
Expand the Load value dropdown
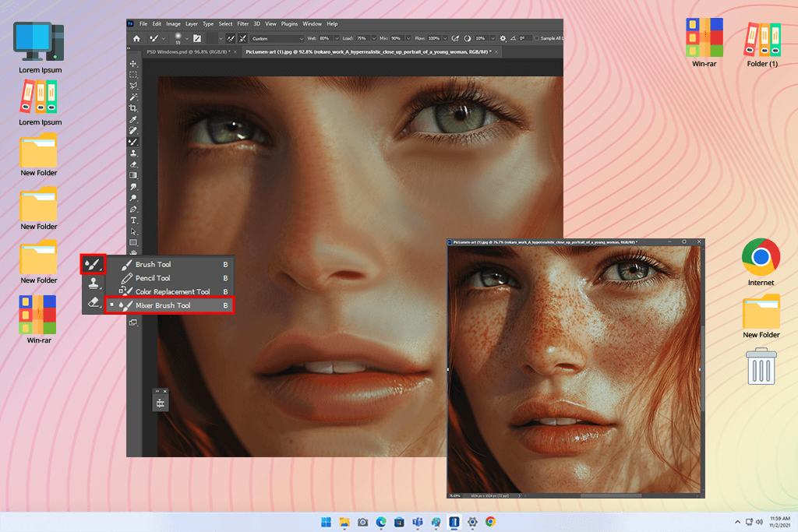coord(373,39)
